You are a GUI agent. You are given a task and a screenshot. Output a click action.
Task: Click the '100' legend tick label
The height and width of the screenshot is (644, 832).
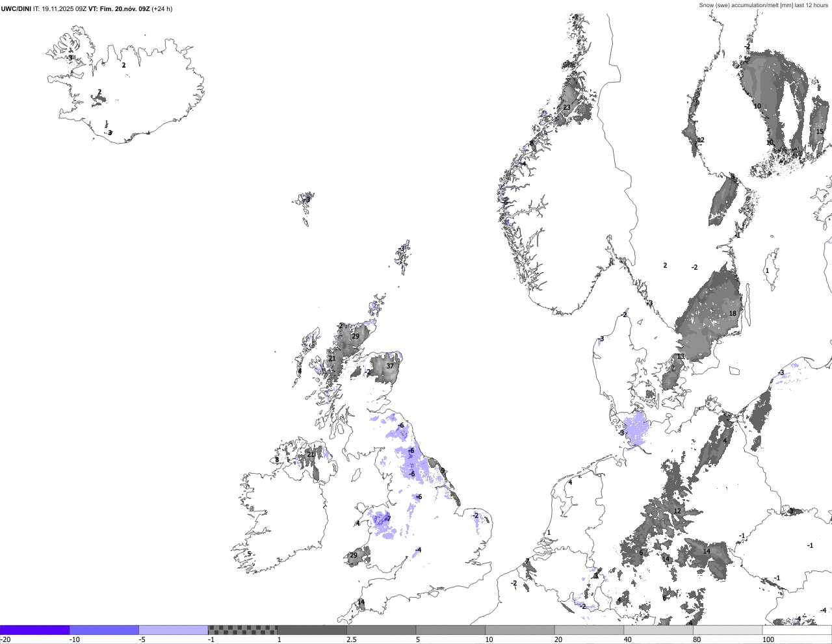coord(768,639)
